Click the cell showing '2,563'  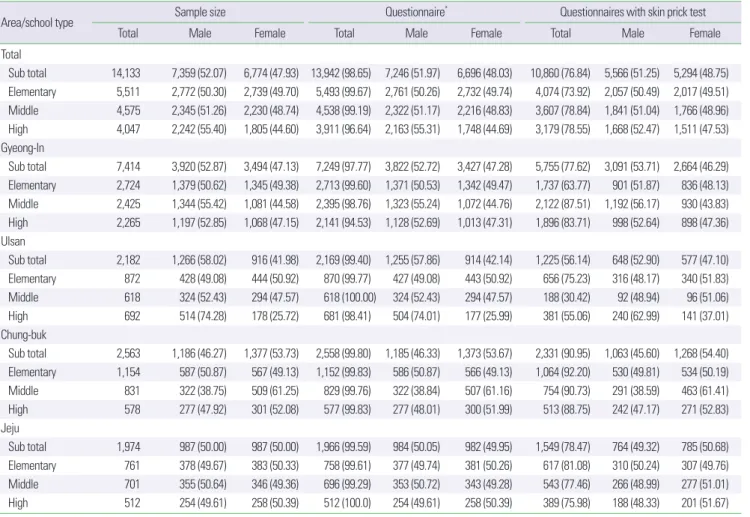[128, 353]
